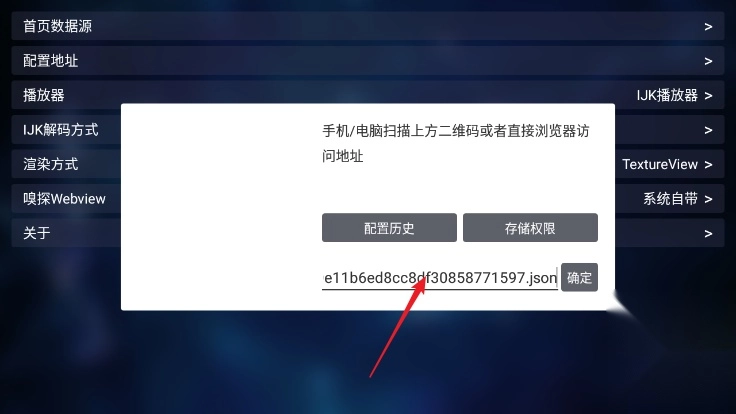The image size is (736, 414).
Task: Expand the arrow on 配置地址 row
Action: click(x=708, y=61)
